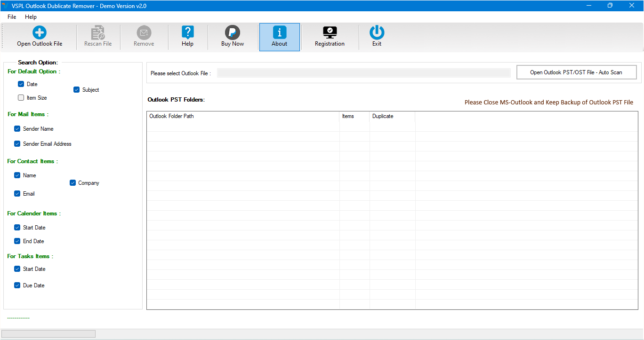Uncheck contact Name option
The image size is (644, 340).
tap(17, 175)
